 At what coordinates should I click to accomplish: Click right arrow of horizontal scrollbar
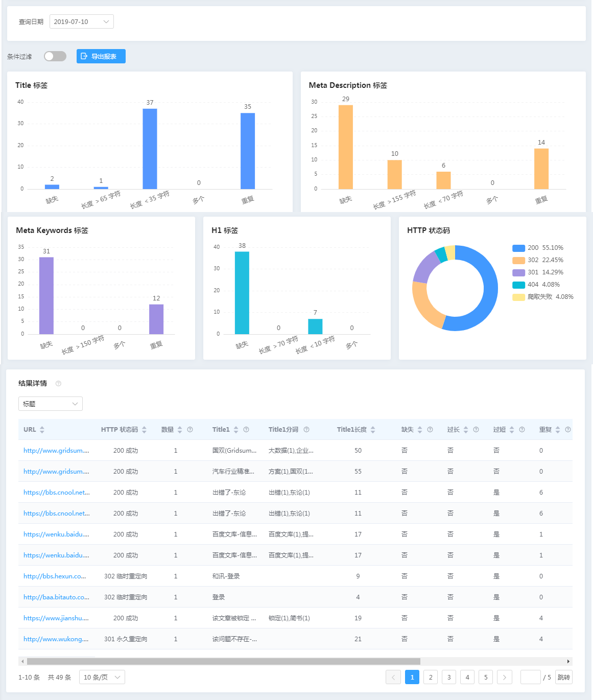point(568,661)
